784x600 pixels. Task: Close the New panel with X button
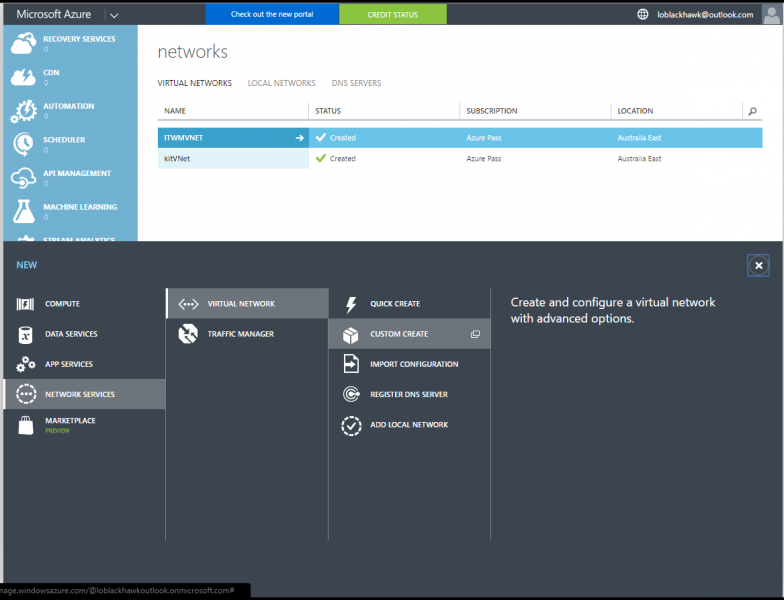click(x=758, y=266)
